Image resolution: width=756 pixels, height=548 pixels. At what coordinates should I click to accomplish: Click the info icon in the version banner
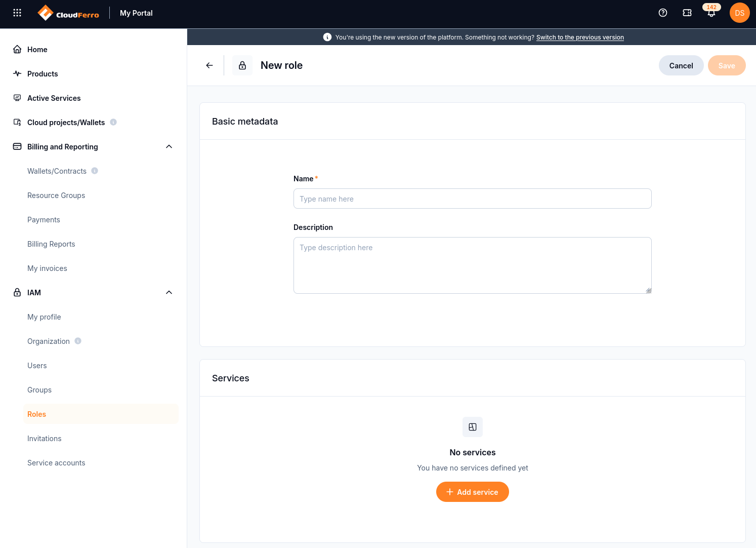point(327,37)
